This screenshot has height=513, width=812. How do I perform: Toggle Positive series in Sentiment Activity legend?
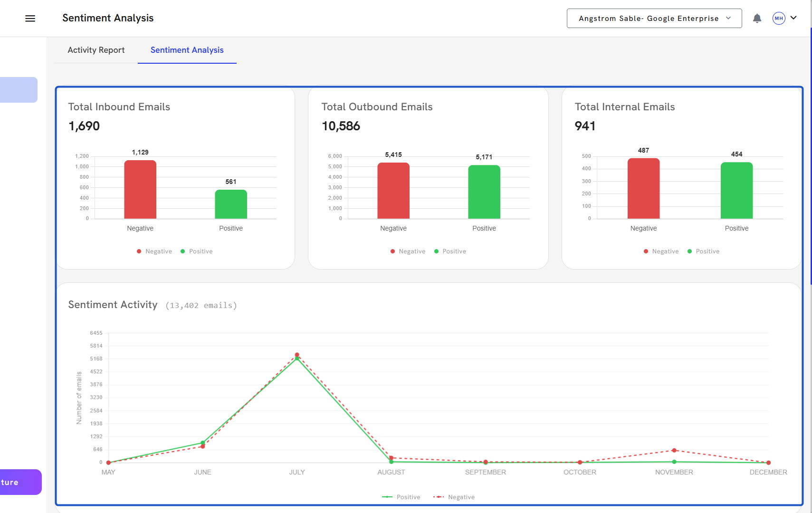pyautogui.click(x=401, y=497)
